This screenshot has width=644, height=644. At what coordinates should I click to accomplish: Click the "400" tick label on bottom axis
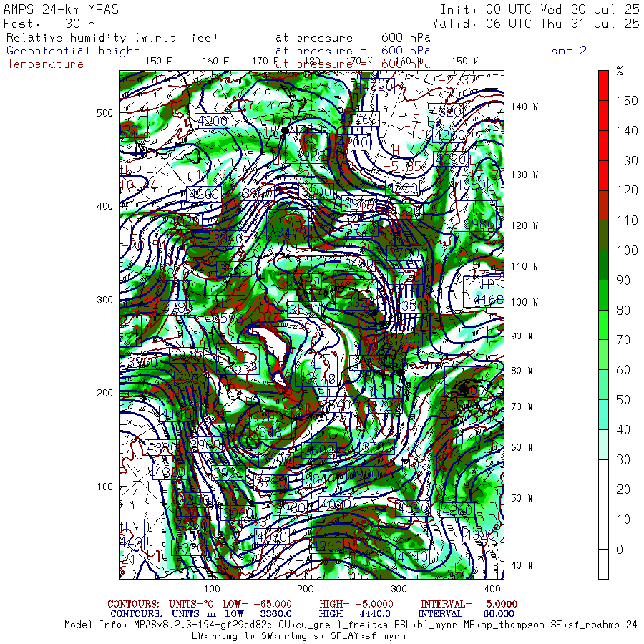coord(492,589)
